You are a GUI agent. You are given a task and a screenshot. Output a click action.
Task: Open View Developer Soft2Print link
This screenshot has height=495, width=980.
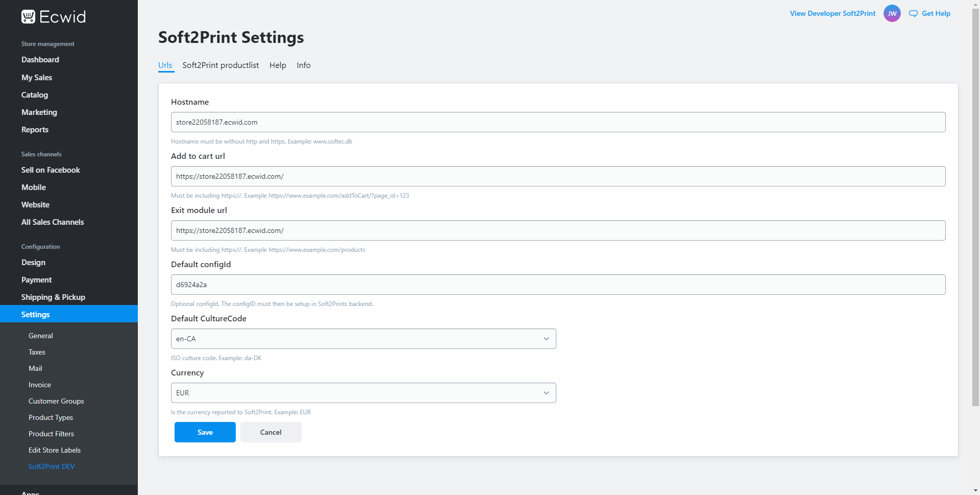click(832, 14)
